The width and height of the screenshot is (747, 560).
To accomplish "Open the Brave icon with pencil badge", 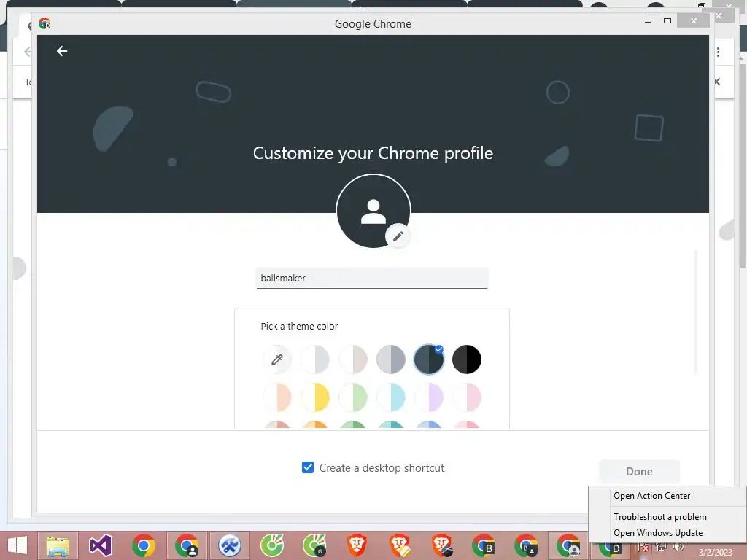I will [x=400, y=545].
